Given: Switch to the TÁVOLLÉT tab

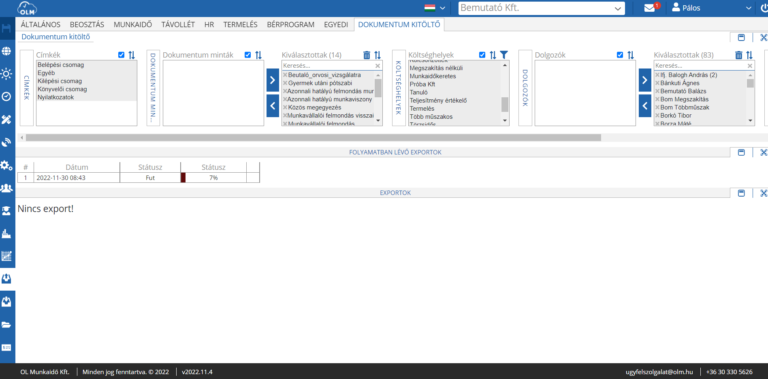Looking at the screenshot, I should tap(178, 24).
